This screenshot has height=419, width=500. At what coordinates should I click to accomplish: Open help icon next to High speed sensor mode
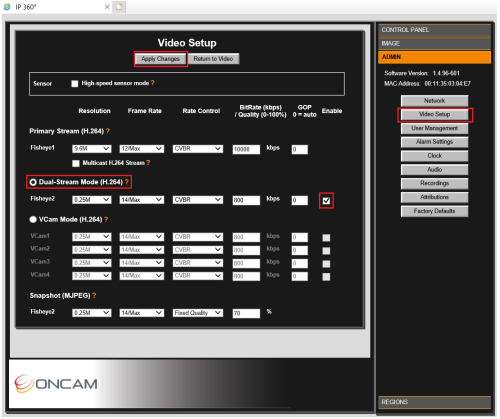pos(153,83)
